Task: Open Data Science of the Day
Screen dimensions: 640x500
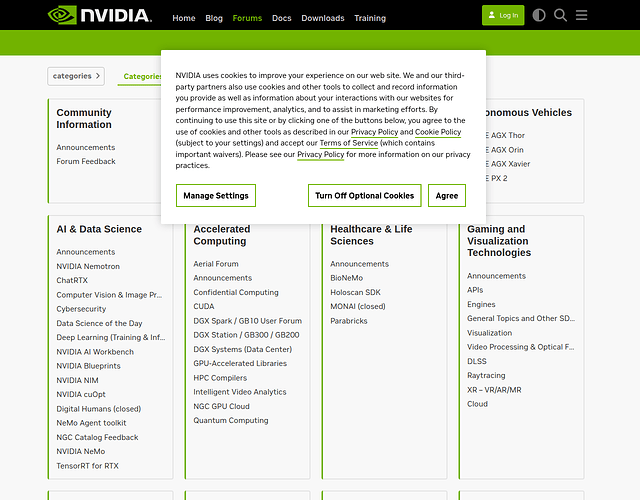Action: click(x=100, y=323)
